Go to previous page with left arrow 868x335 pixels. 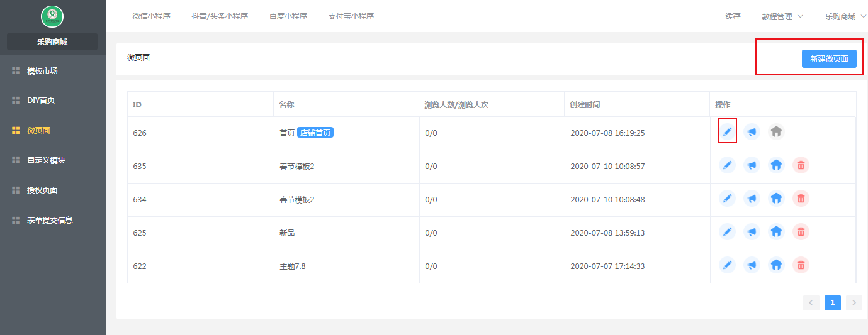811,303
